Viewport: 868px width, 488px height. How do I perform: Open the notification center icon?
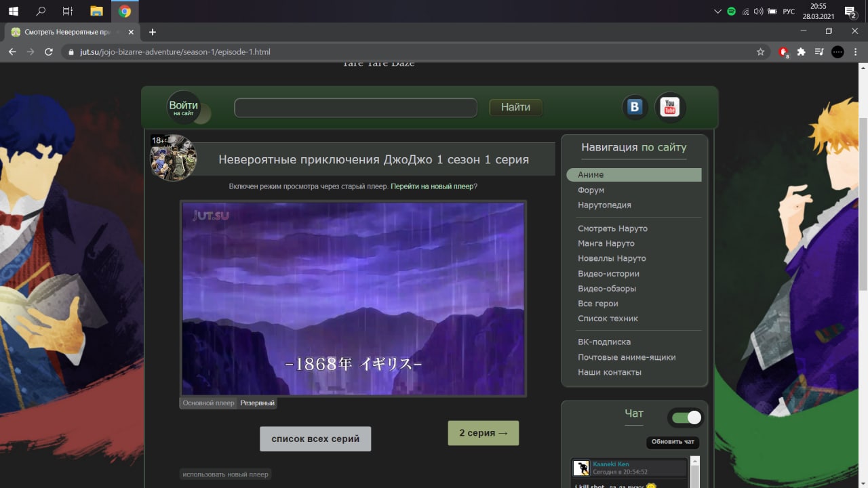[x=849, y=12]
